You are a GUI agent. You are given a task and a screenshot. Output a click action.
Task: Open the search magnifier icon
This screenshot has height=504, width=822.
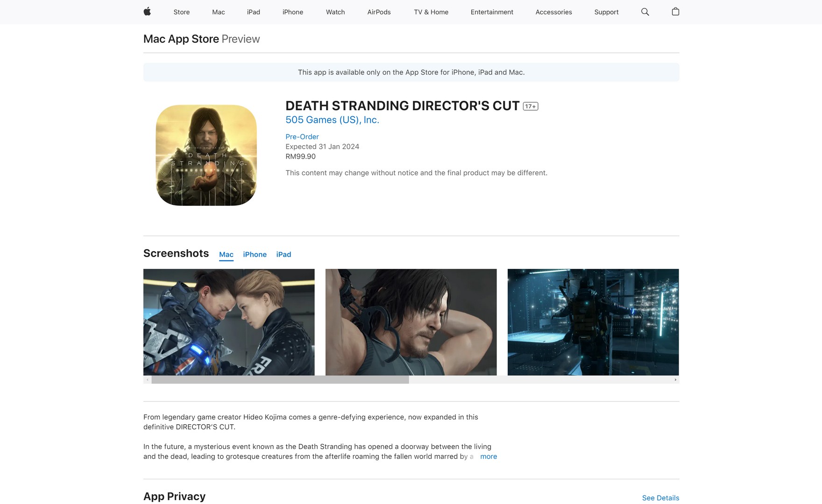tap(645, 12)
